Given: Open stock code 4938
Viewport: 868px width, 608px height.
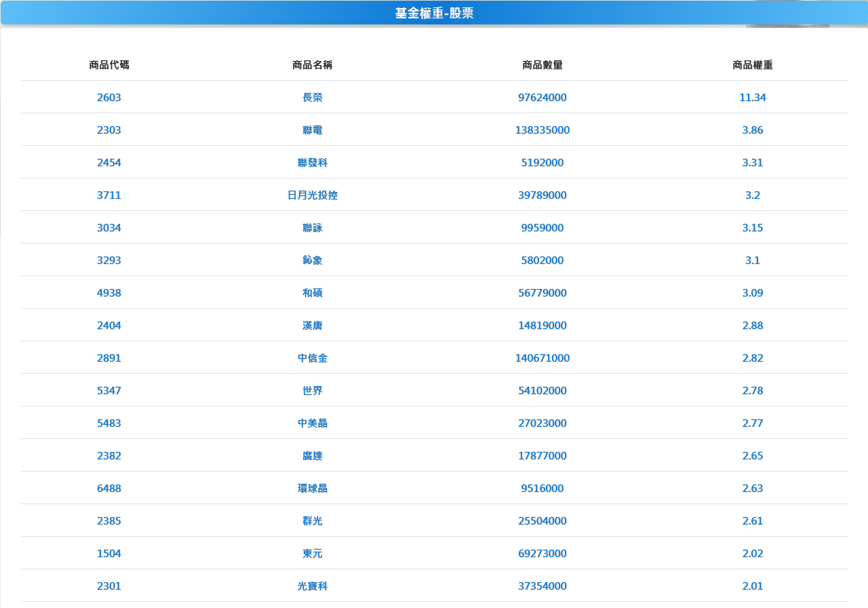Looking at the screenshot, I should (x=109, y=293).
